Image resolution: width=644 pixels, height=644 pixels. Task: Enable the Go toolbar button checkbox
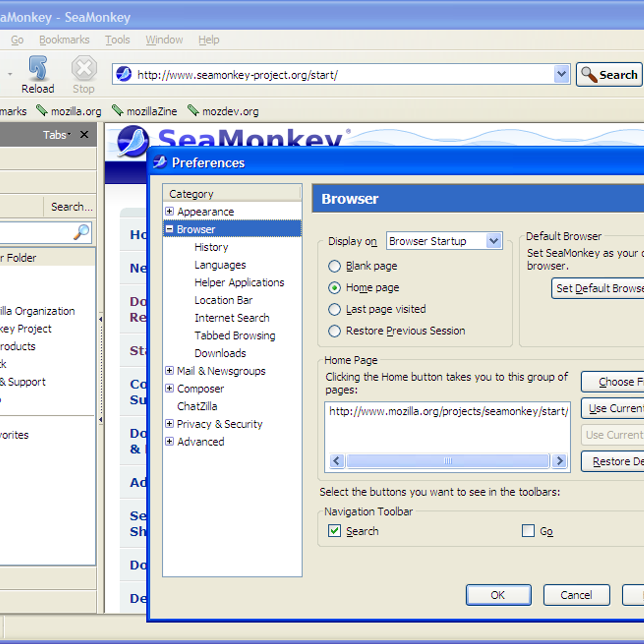click(x=528, y=531)
